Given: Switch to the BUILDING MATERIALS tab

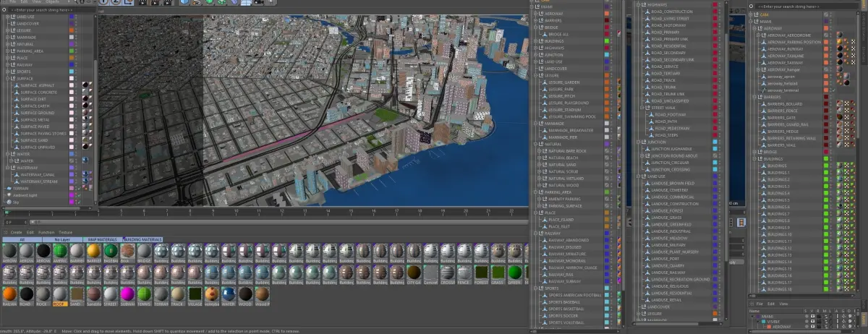Looking at the screenshot, I should 142,239.
